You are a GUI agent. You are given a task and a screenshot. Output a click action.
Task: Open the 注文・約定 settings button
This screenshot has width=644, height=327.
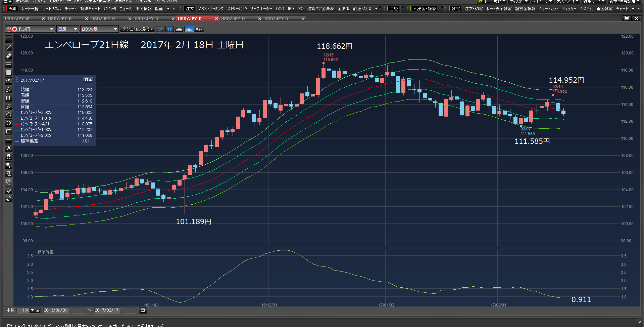(x=474, y=9)
